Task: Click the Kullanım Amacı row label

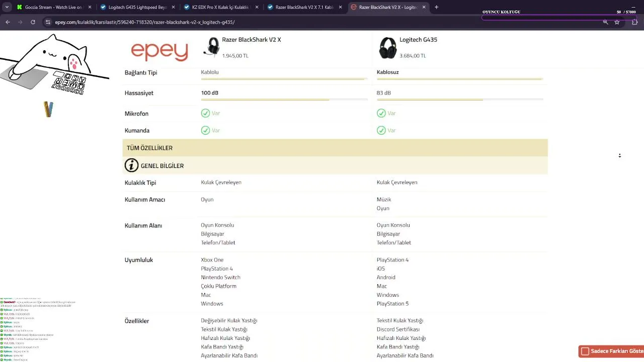Action: [x=145, y=200]
